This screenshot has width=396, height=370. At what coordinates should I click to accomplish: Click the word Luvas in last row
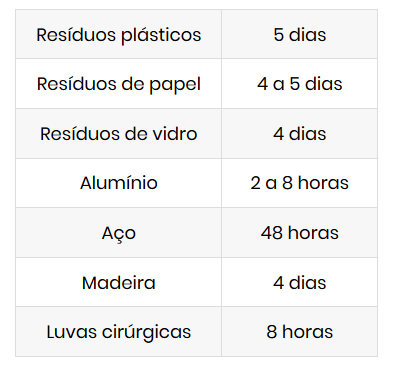(72, 332)
